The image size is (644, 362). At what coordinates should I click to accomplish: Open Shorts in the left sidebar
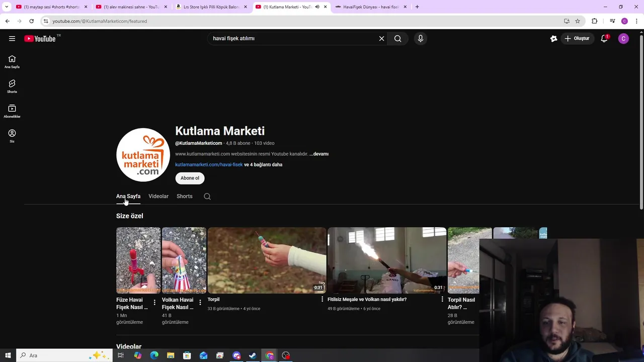pos(12,86)
